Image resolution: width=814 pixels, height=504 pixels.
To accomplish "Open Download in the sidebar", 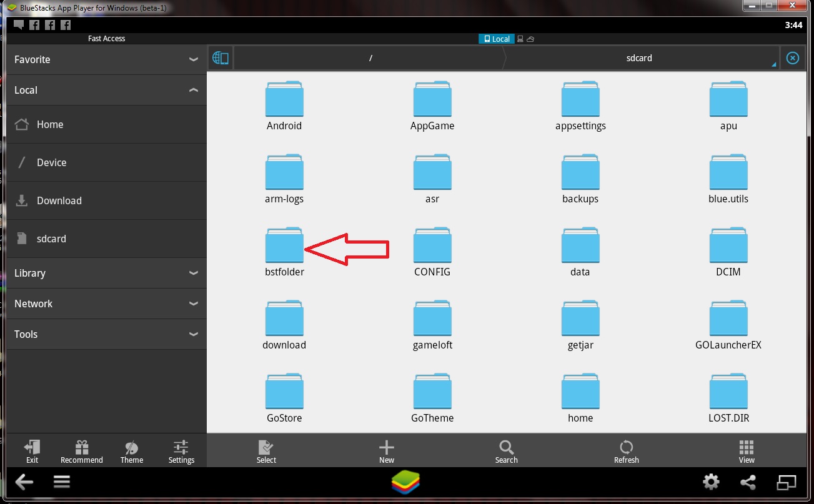I will [106, 200].
